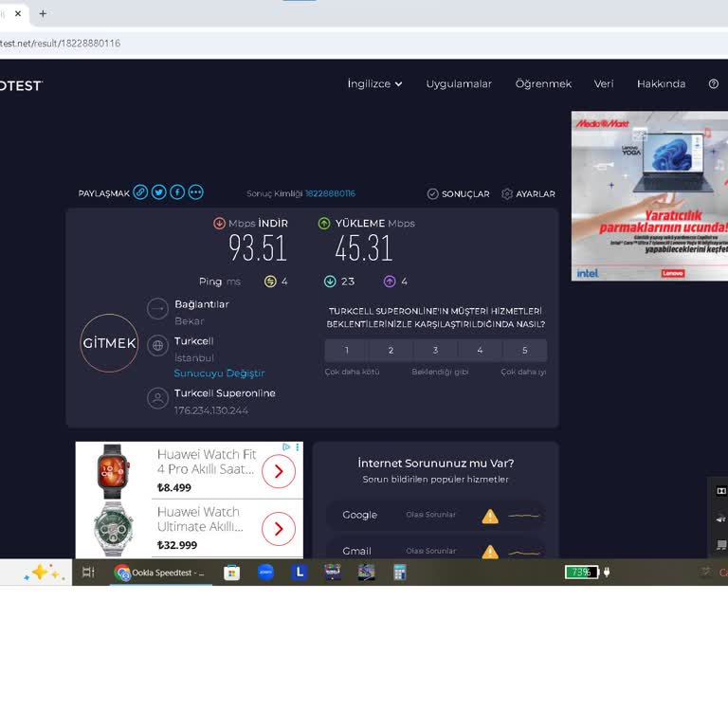Click the upload arrow icon beside YÜKLEME
Image resolution: width=728 pixels, height=728 pixels.
point(324,224)
